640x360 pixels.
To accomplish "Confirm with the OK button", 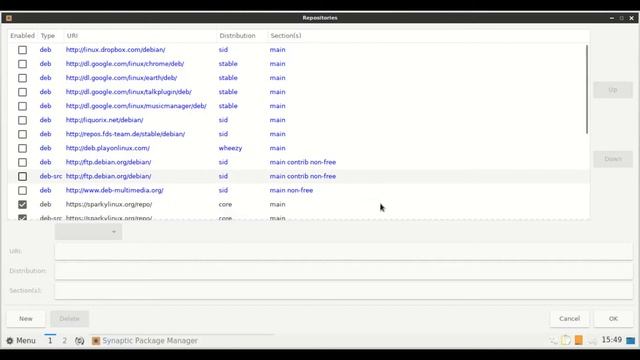I will coord(613,319).
